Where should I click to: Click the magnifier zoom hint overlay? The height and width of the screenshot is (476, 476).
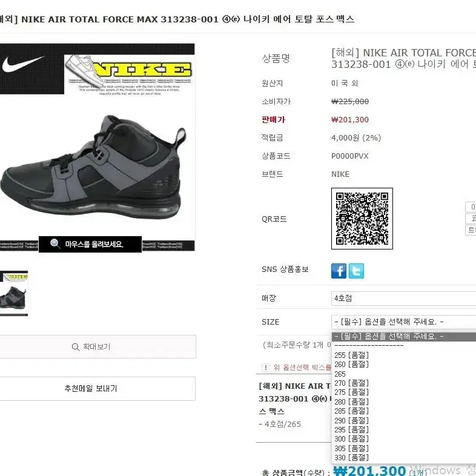point(90,244)
